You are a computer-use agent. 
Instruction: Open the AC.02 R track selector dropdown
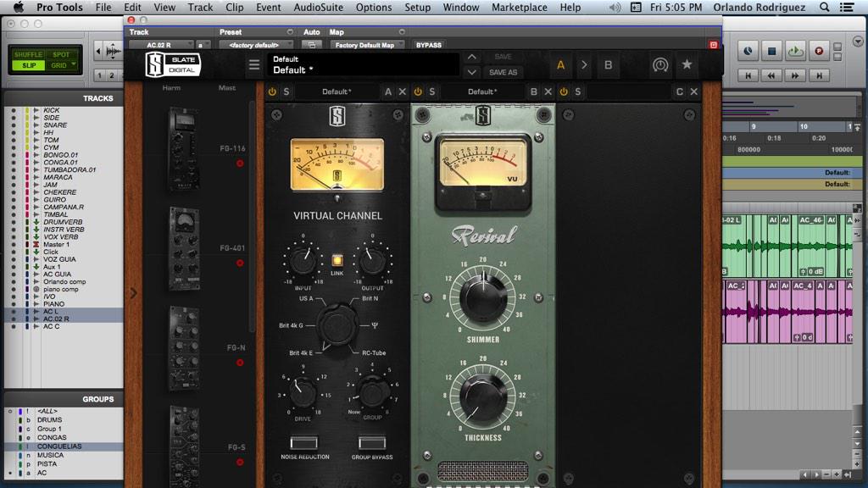pyautogui.click(x=161, y=45)
